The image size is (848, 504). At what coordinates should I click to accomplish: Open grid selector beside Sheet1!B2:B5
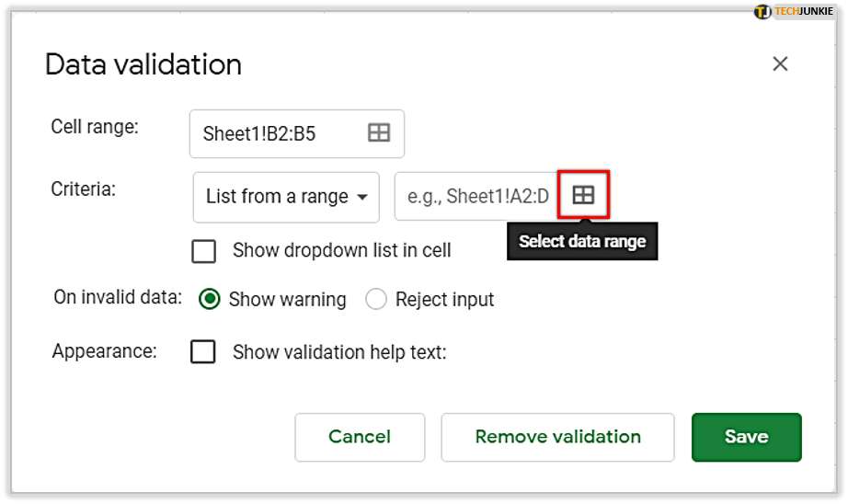379,133
